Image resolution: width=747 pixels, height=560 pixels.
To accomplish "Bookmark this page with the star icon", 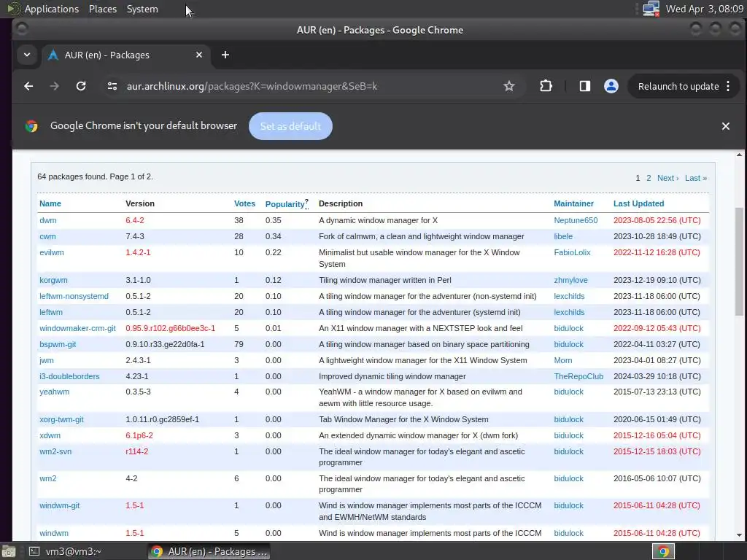I will pyautogui.click(x=508, y=86).
